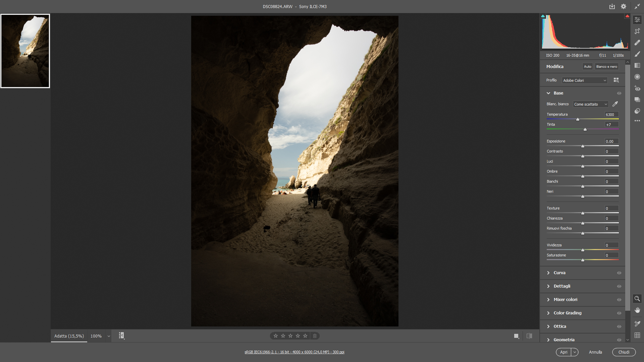Open the Bilanc. bianco dropdown
The width and height of the screenshot is (644, 362).
coord(590,104)
